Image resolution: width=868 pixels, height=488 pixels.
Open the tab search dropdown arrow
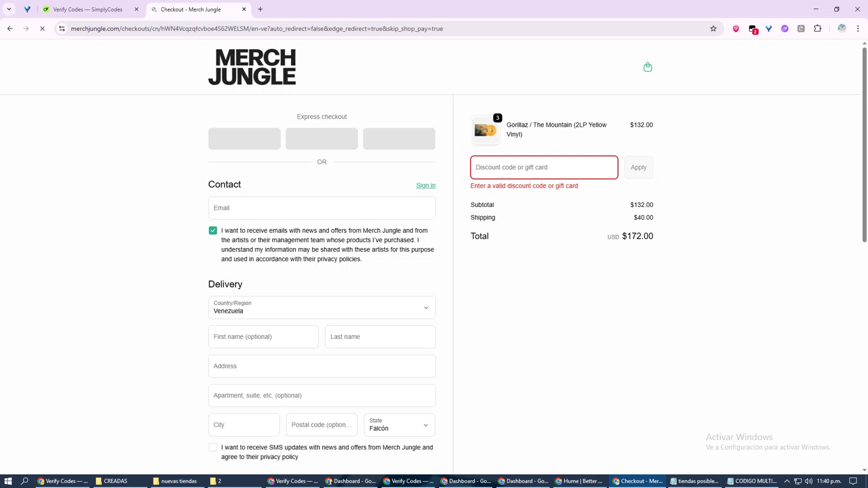pyautogui.click(x=9, y=9)
